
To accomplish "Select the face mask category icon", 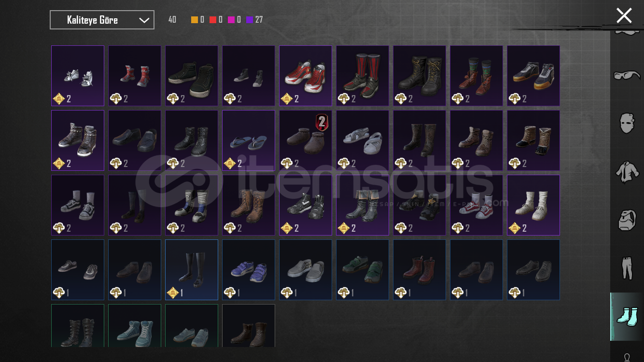I will click(627, 123).
